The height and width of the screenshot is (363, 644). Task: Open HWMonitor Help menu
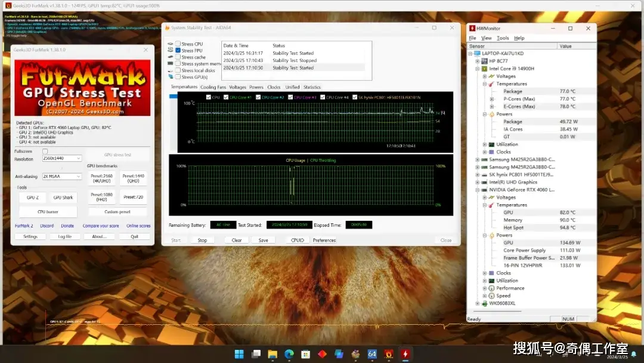pyautogui.click(x=519, y=38)
